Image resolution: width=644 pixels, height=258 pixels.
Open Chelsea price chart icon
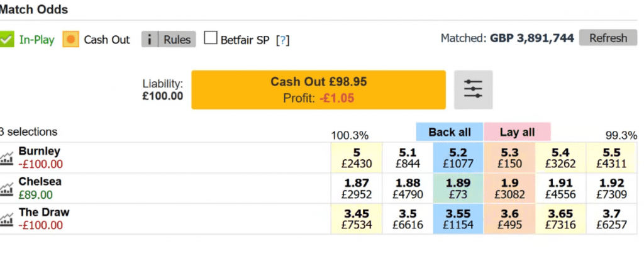6,189
